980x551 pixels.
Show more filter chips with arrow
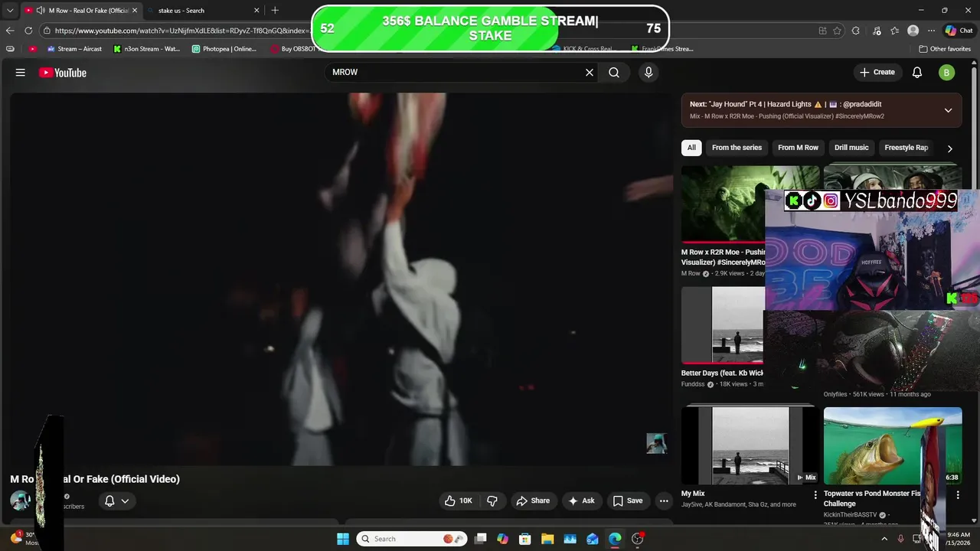(950, 148)
